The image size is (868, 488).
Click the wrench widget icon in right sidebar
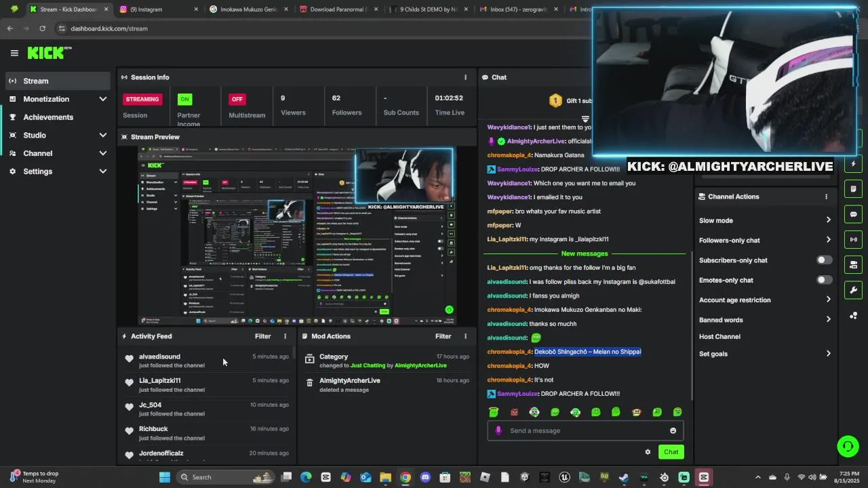(853, 290)
